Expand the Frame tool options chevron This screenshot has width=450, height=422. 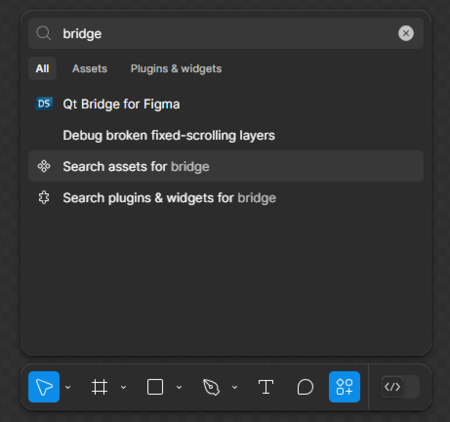(x=123, y=387)
